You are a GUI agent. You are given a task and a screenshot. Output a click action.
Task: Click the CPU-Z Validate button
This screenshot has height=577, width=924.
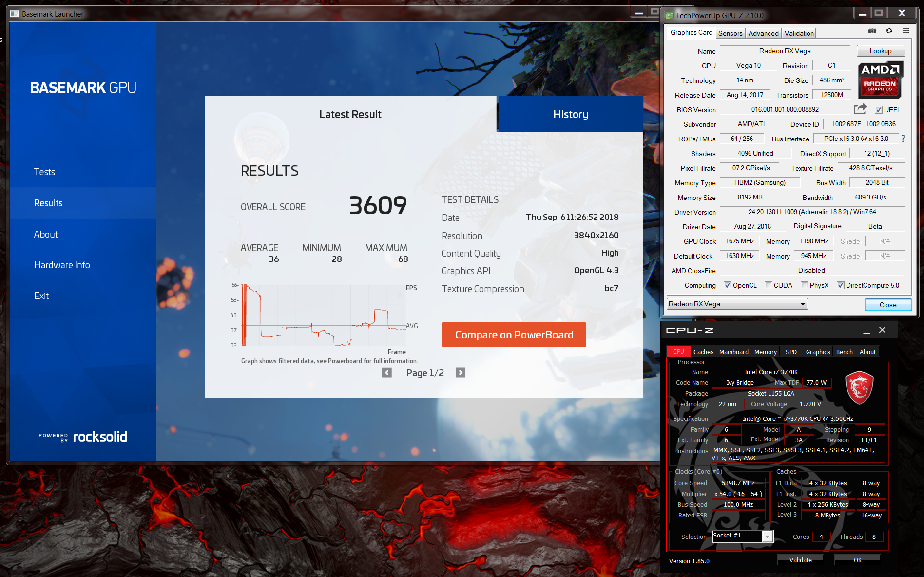click(800, 560)
